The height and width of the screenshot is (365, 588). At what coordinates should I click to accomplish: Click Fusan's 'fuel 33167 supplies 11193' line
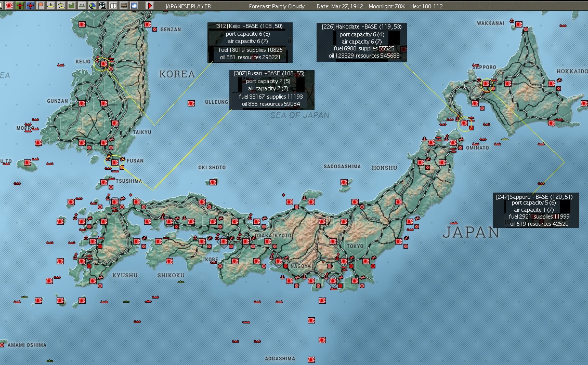pyautogui.click(x=271, y=97)
